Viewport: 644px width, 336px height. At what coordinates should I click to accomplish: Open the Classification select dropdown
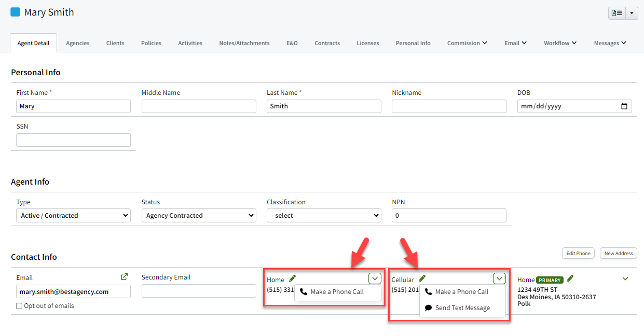(324, 215)
